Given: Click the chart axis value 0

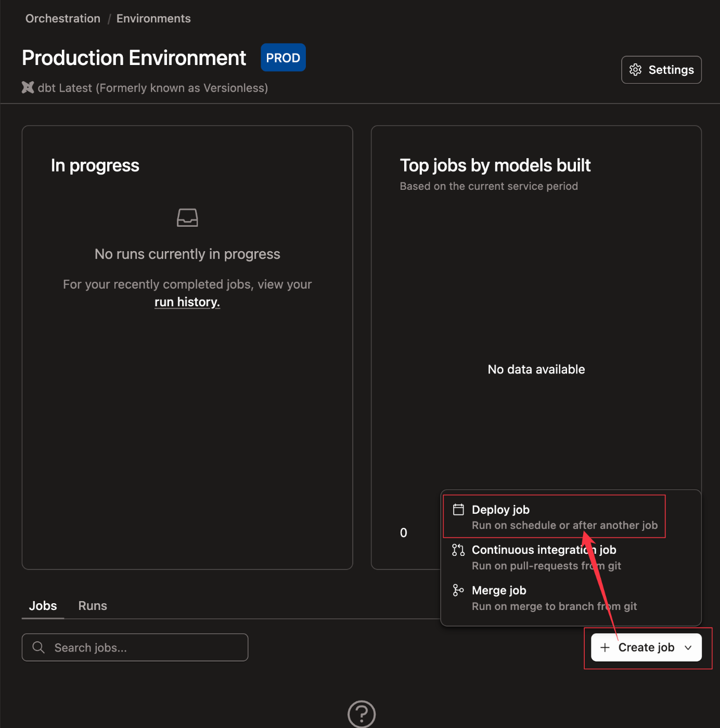Looking at the screenshot, I should 404,532.
